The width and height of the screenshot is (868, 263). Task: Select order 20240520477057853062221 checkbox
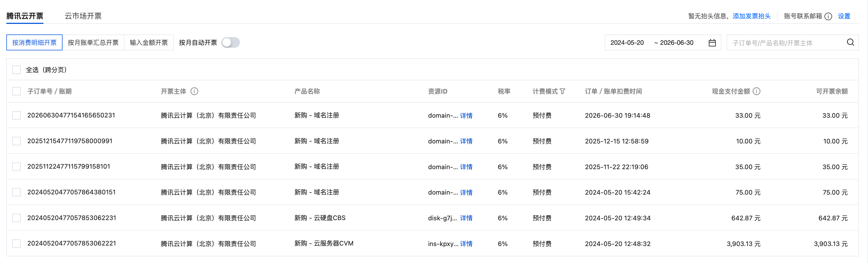click(x=16, y=243)
